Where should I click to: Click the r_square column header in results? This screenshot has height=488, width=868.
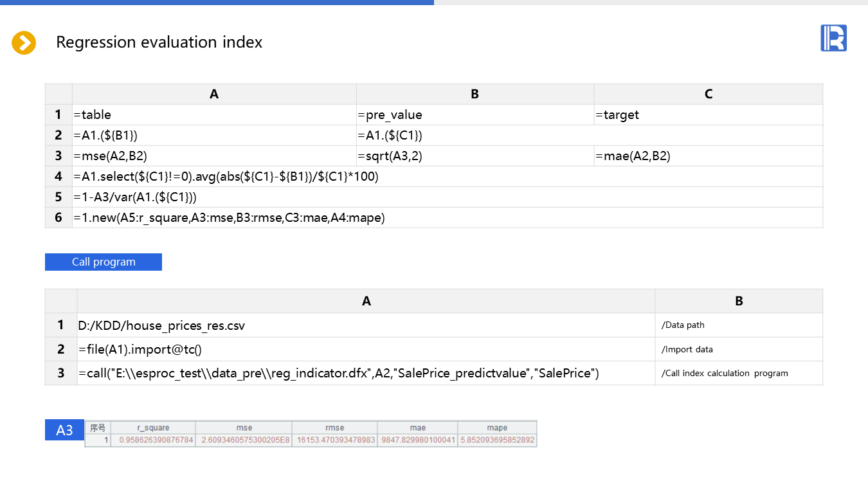point(153,428)
